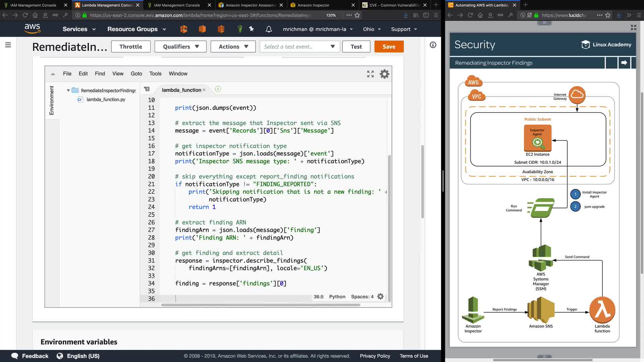644x362 pixels.
Task: Open the AWS notifications bell
Action: 269,29
